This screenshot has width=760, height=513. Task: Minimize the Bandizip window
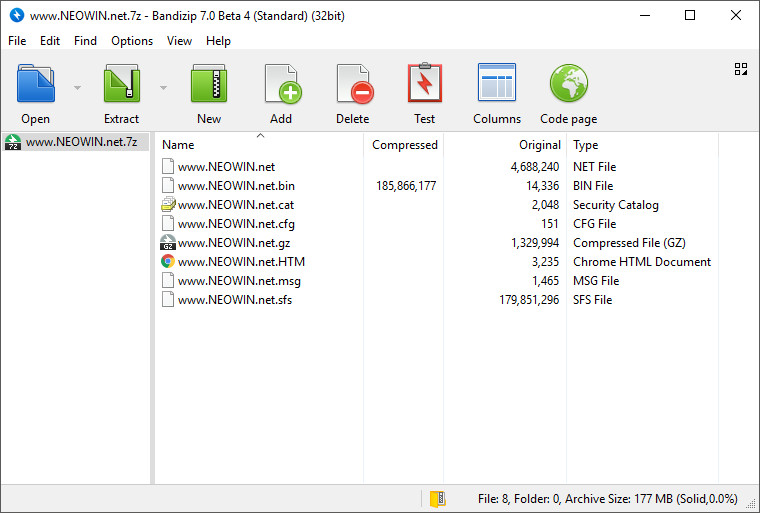coord(645,16)
